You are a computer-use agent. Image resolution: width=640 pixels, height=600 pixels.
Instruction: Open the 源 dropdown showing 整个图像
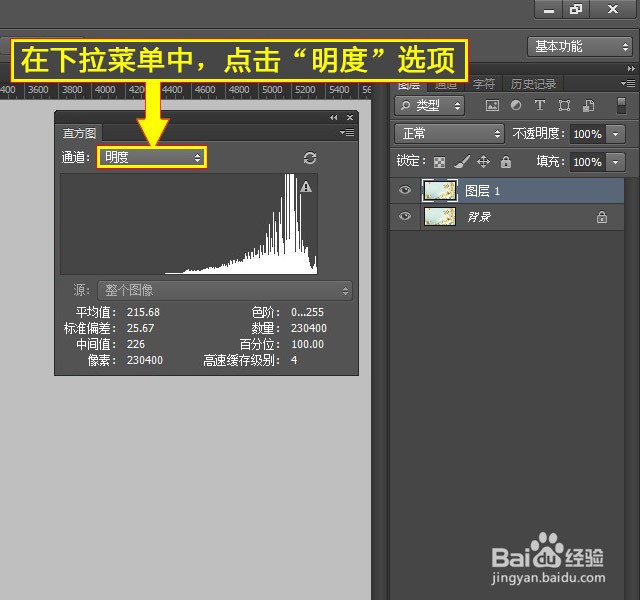tap(225, 291)
